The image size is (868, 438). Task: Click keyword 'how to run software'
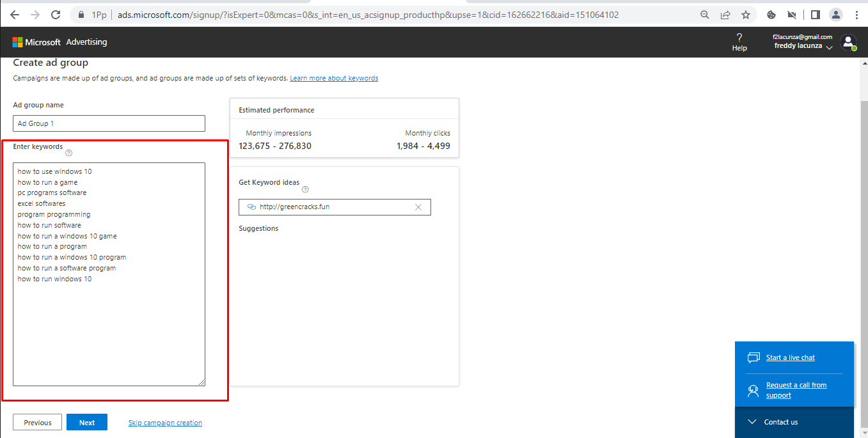pyautogui.click(x=49, y=225)
